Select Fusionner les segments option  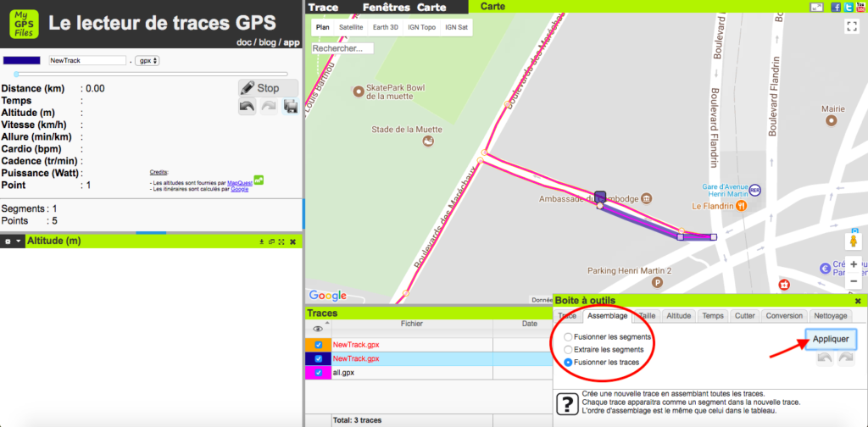[x=568, y=337]
